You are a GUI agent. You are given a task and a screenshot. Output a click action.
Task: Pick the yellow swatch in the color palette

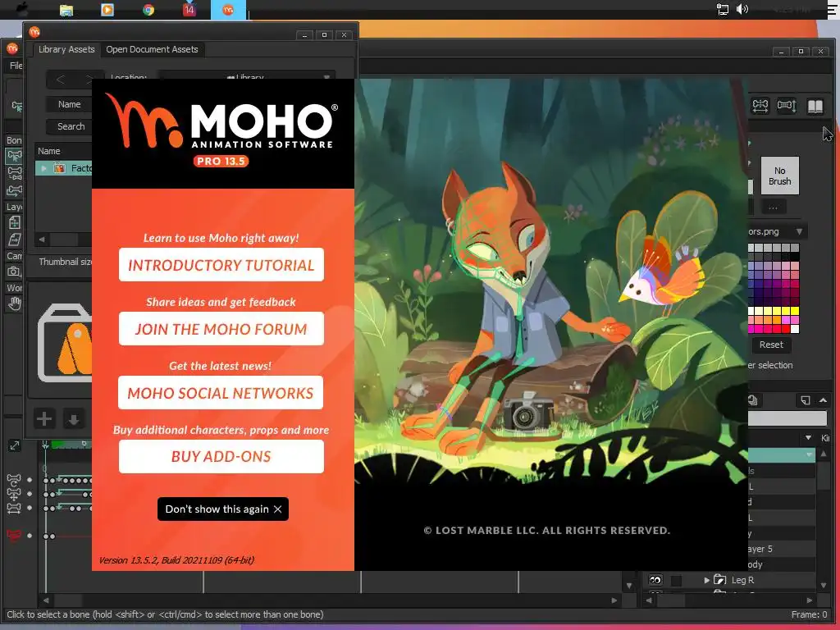pyautogui.click(x=795, y=311)
